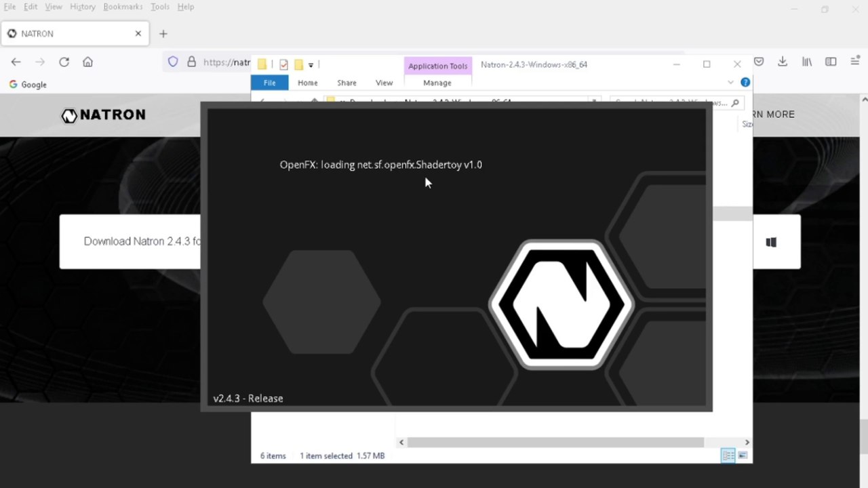Click the Explorer properties checkmark quick-access icon

(283, 65)
